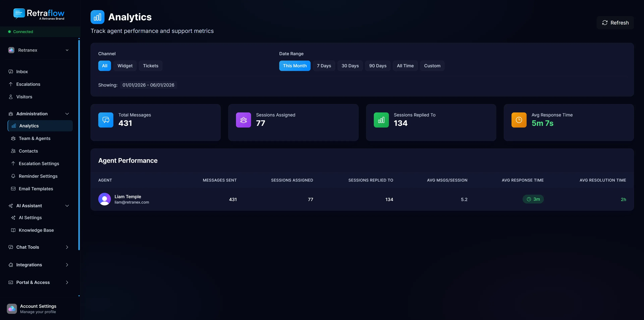Viewport: 644px width, 320px height.
Task: Select the 7 Days date range
Action: point(324,66)
